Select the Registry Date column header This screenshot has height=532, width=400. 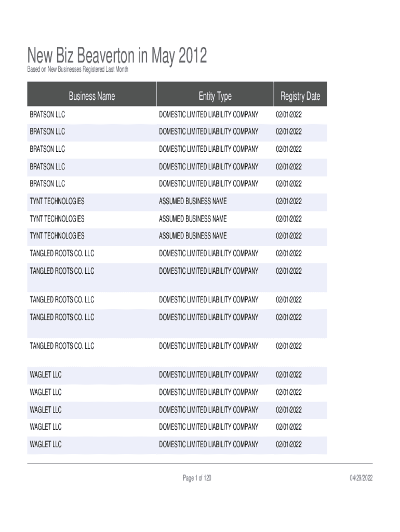point(300,96)
